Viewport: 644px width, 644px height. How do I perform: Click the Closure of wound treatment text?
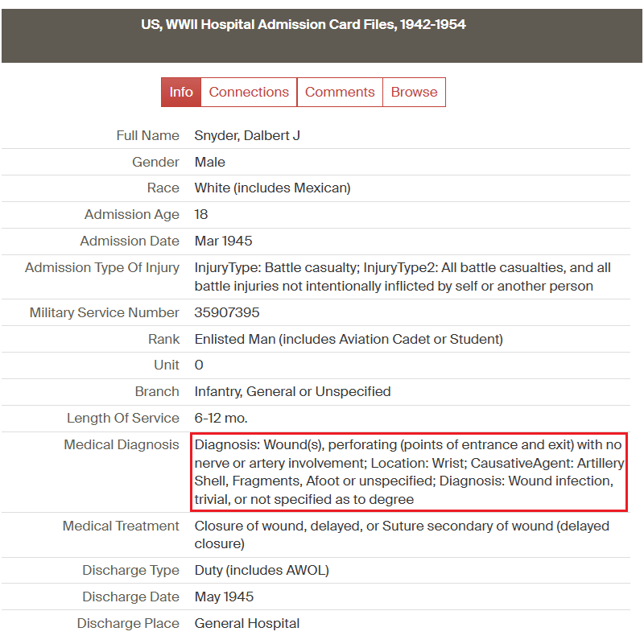coord(402,535)
